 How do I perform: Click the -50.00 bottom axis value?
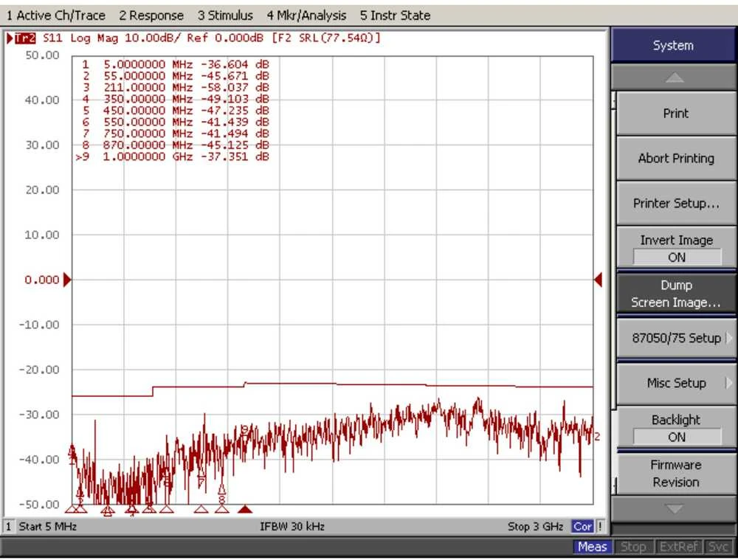point(39,505)
